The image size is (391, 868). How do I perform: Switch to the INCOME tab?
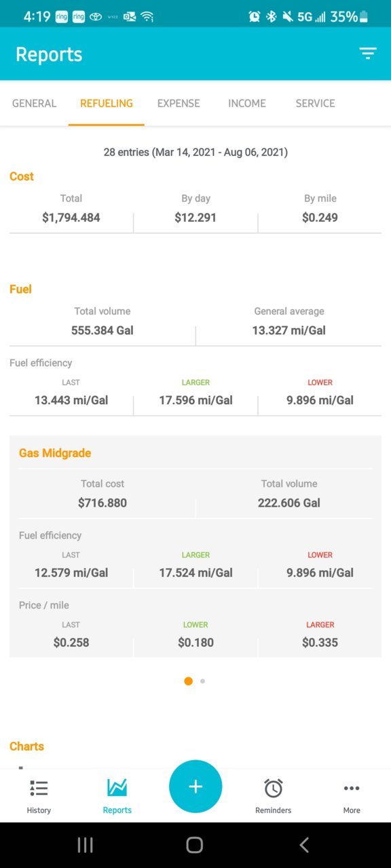coord(247,104)
